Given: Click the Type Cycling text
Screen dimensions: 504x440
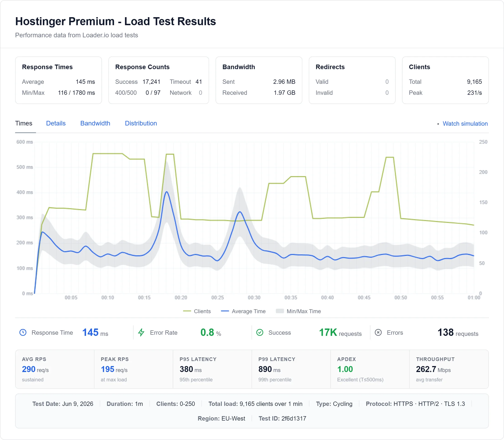Looking at the screenshot, I should 334,404.
